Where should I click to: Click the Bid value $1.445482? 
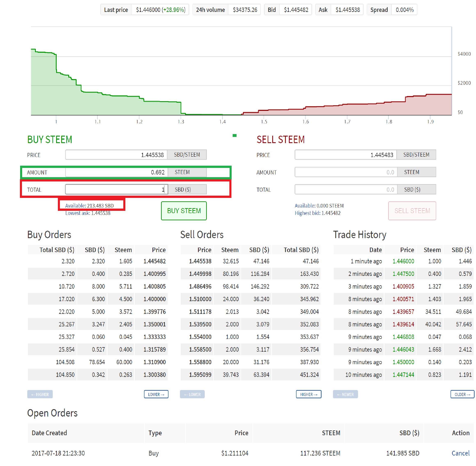click(x=296, y=10)
